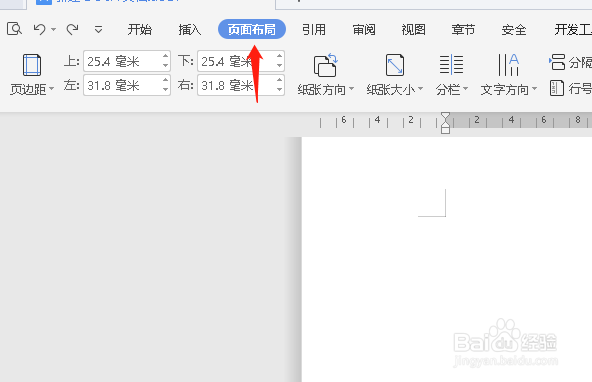Open the 开发工具 tab
The height and width of the screenshot is (382, 592).
(x=573, y=29)
